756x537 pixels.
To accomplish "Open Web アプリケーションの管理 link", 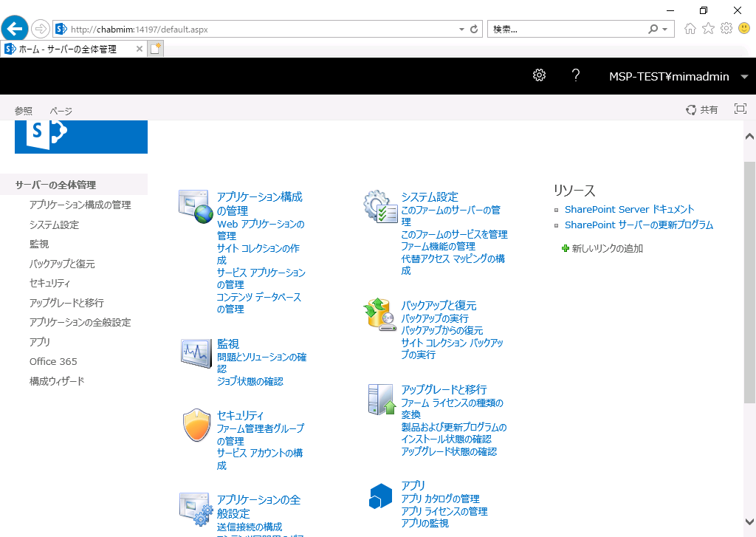I will click(x=261, y=230).
